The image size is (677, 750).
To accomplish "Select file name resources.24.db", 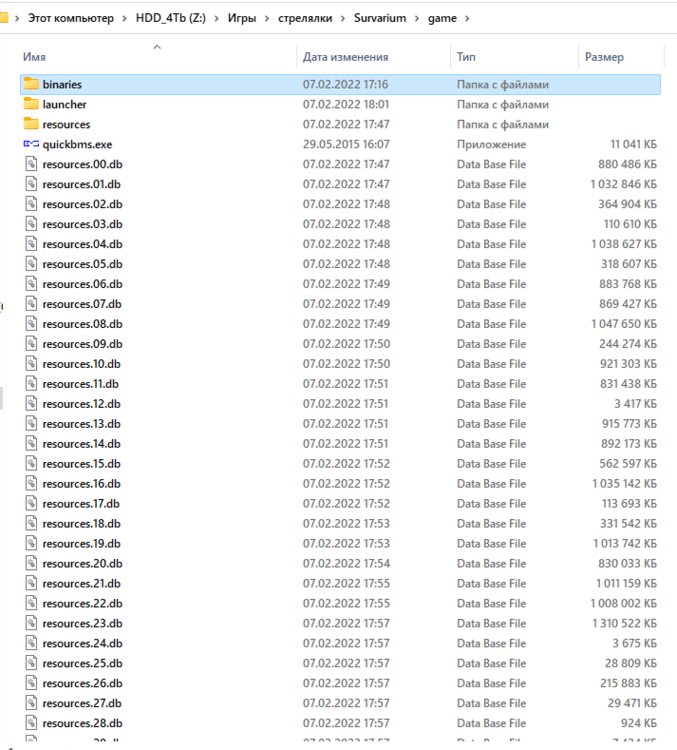I will coord(82,643).
